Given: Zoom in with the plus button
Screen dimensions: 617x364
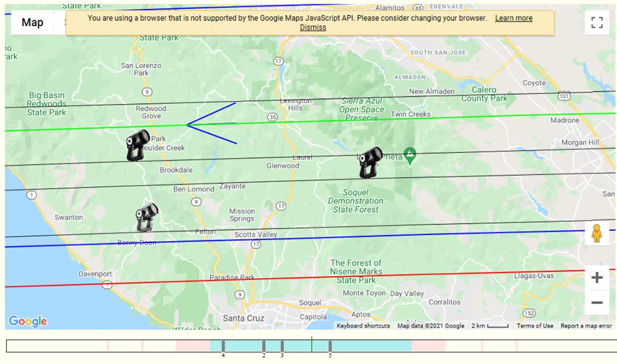Looking at the screenshot, I should coord(597,277).
